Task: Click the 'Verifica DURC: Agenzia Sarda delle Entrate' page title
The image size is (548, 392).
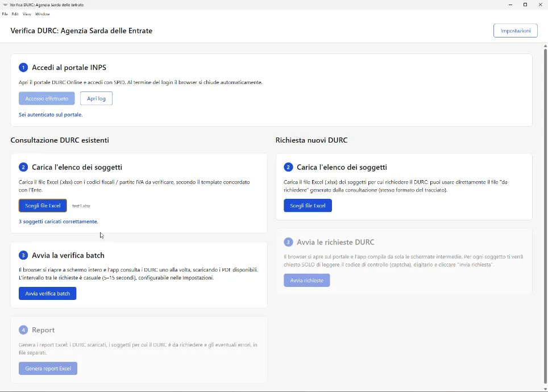Action: [81, 31]
